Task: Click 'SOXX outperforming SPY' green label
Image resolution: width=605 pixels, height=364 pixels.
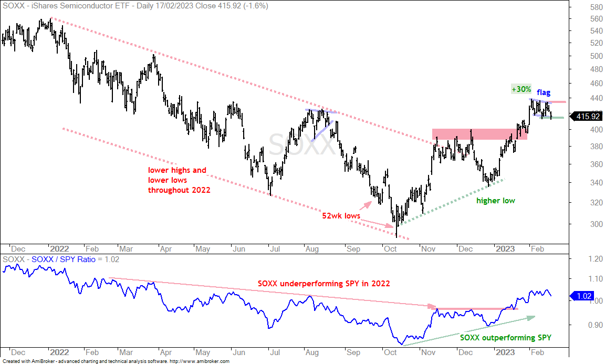Action: click(505, 338)
